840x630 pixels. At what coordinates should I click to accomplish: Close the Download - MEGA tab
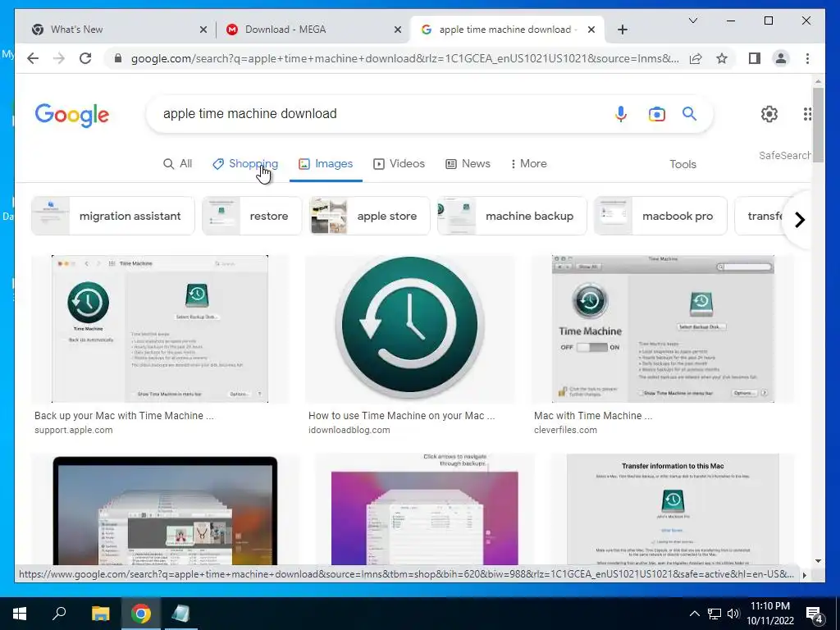398,30
